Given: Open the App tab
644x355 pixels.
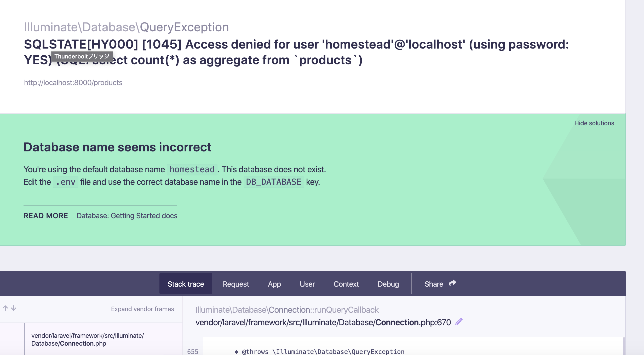Looking at the screenshot, I should click(274, 284).
